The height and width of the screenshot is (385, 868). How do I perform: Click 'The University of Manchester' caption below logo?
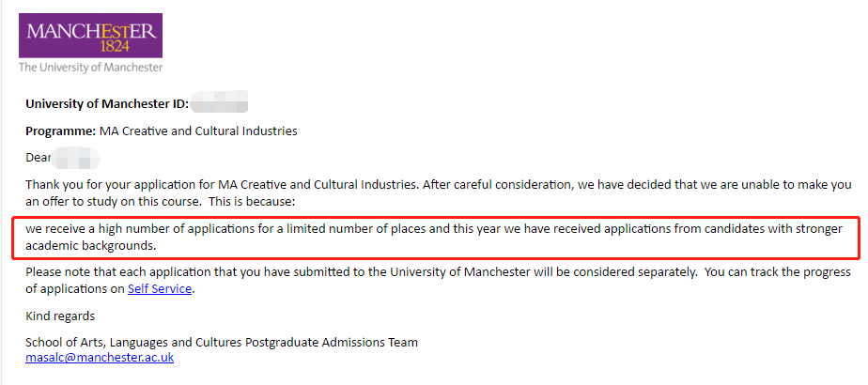pyautogui.click(x=90, y=67)
